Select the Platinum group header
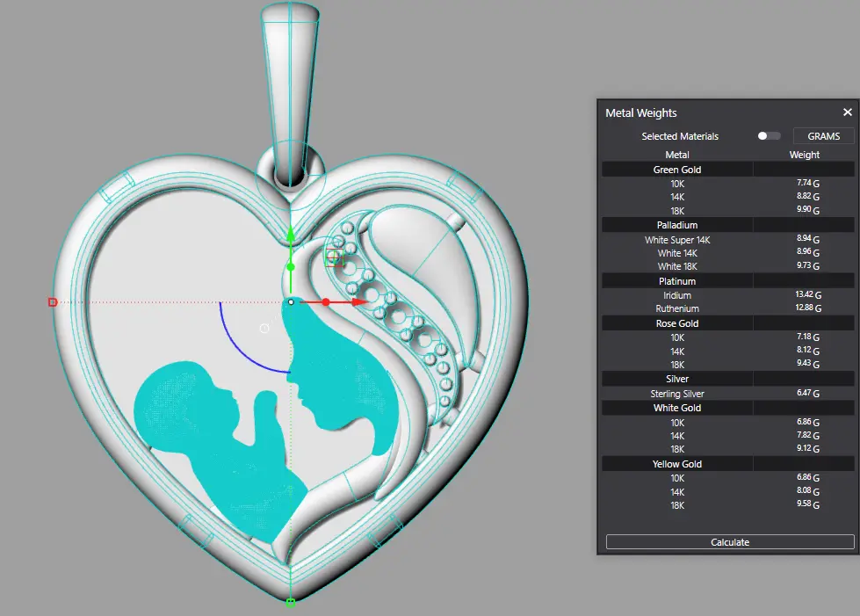 click(x=677, y=281)
